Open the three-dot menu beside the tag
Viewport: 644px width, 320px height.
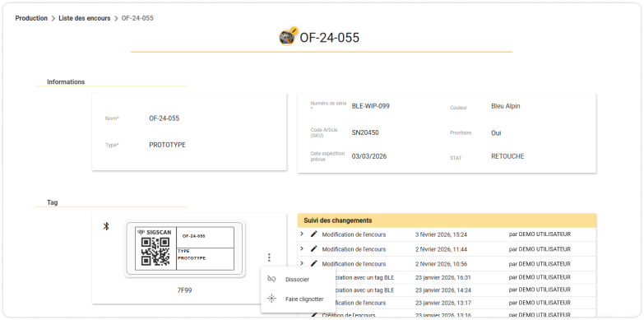pyautogui.click(x=269, y=257)
